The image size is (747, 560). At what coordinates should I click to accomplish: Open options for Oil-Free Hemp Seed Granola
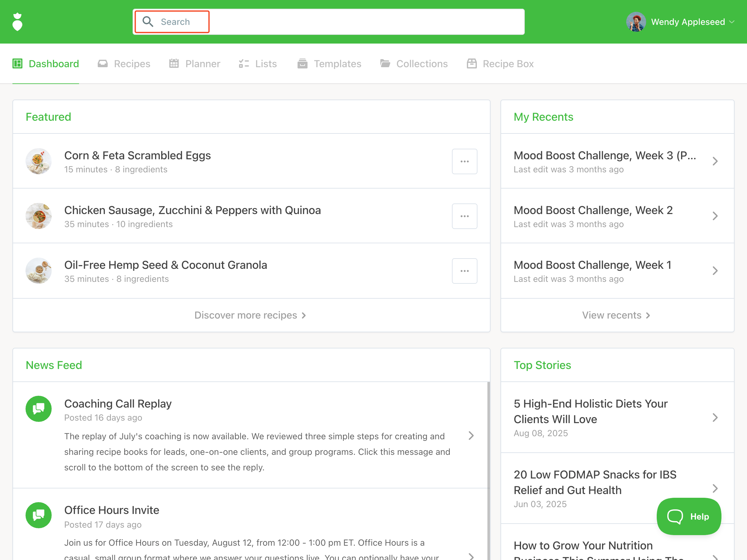coord(464,271)
